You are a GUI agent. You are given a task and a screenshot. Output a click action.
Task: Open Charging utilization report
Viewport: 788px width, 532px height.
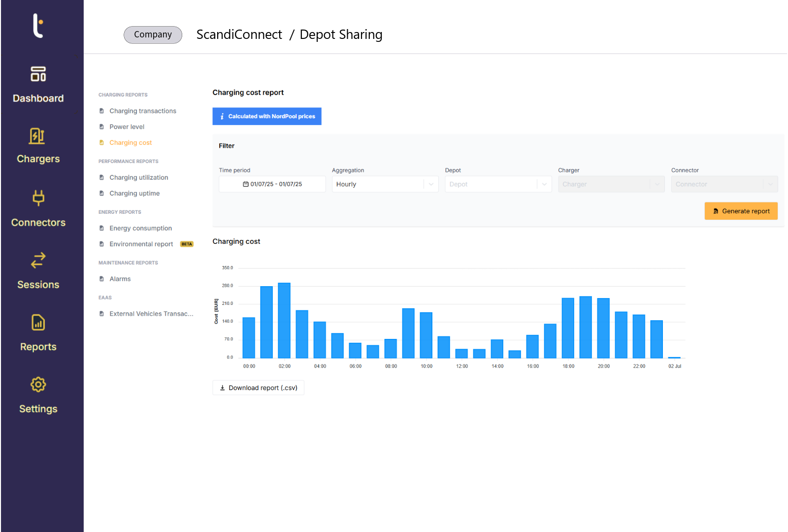click(x=138, y=178)
